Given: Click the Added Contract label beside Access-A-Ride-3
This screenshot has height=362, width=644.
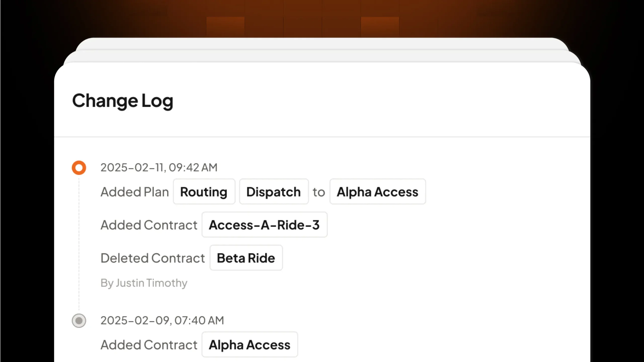Looking at the screenshot, I should tap(149, 225).
